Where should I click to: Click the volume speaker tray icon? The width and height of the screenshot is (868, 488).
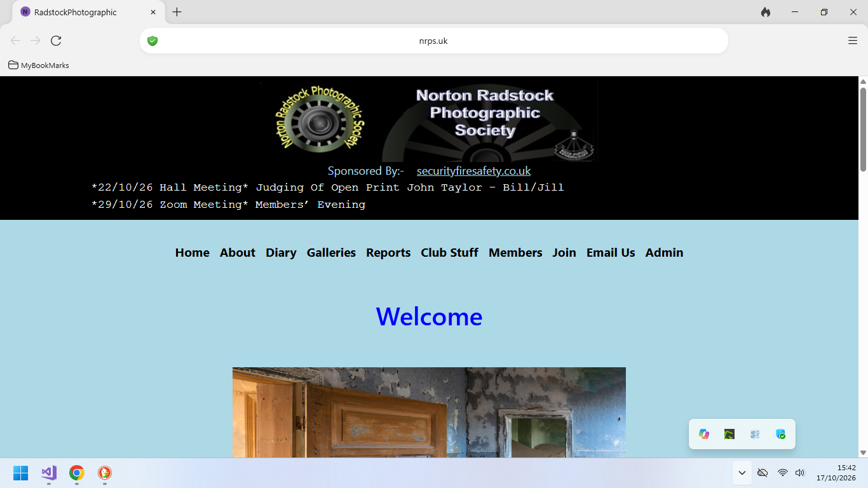coord(800,473)
